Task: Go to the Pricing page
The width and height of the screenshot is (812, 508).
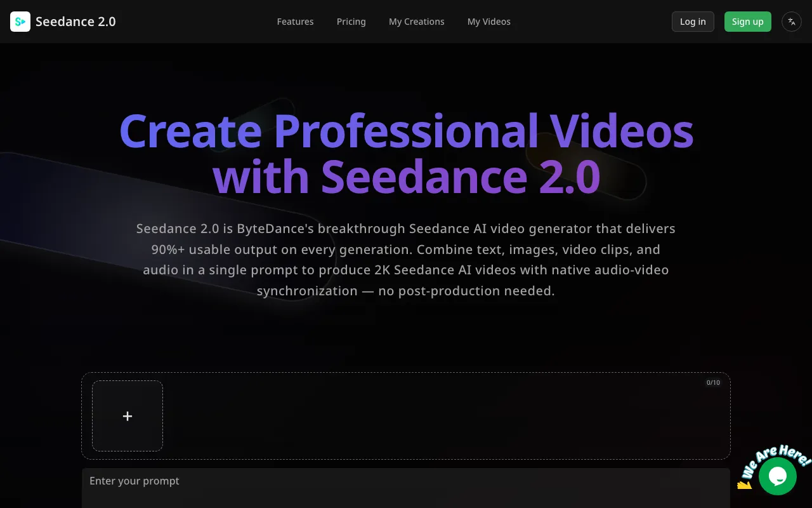Action: point(351,22)
